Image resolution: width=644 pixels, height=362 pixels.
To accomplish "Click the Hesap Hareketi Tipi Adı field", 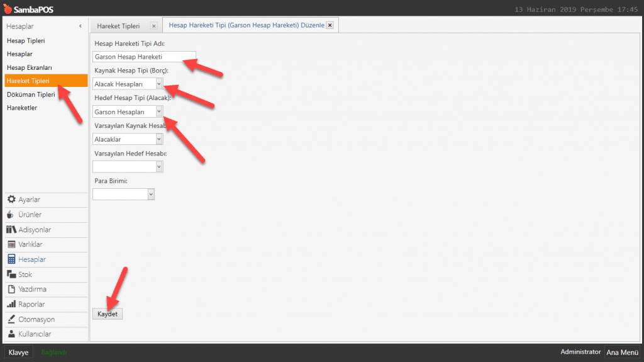I will (143, 57).
